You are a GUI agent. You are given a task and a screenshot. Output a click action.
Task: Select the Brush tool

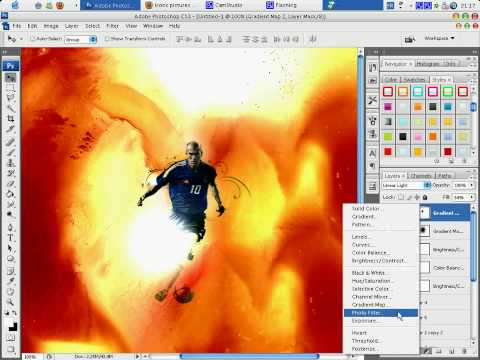(x=11, y=152)
